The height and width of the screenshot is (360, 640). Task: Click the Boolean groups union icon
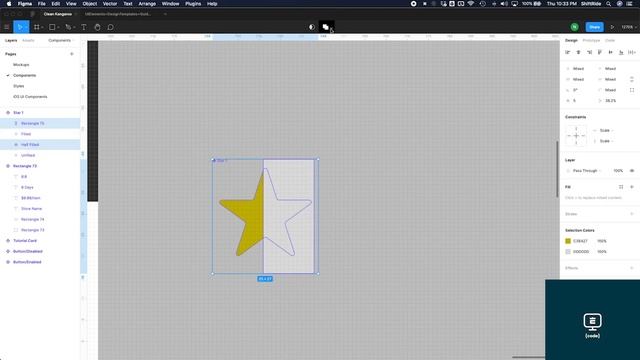point(326,27)
